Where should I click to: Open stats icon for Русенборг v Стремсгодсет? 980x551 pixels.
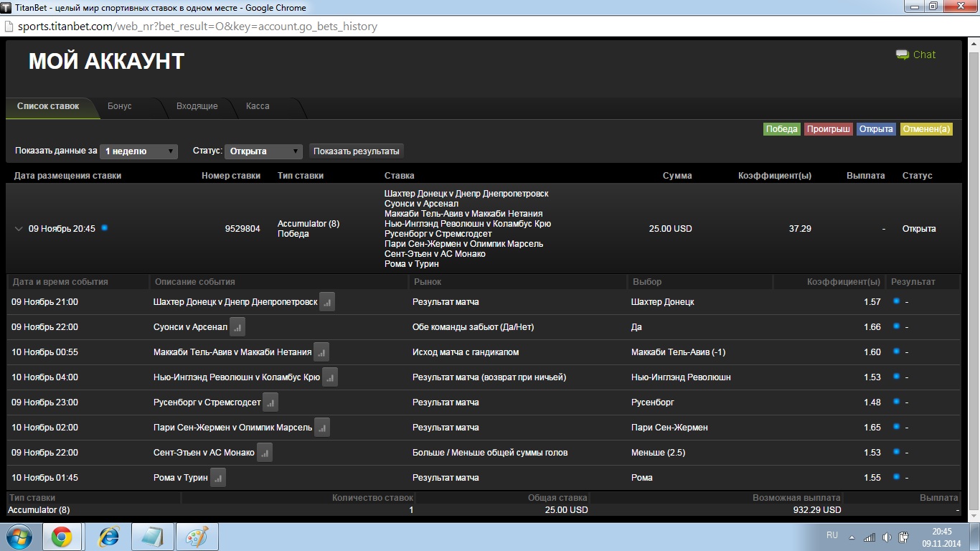click(270, 402)
